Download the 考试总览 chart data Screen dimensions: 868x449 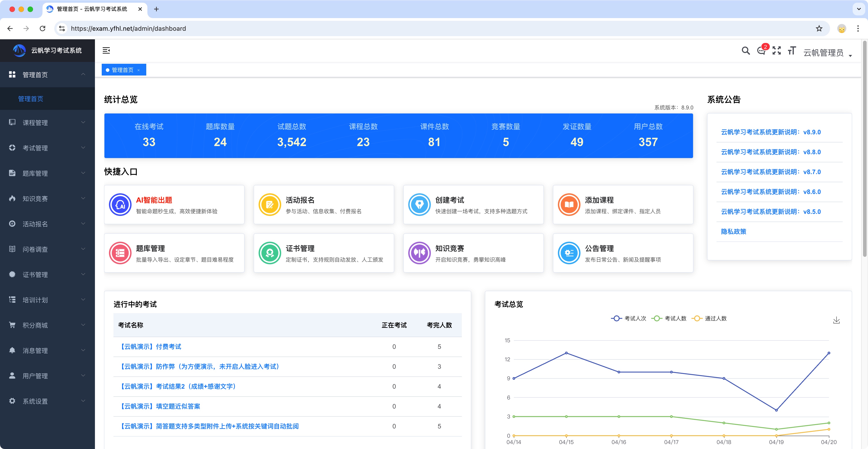[836, 320]
